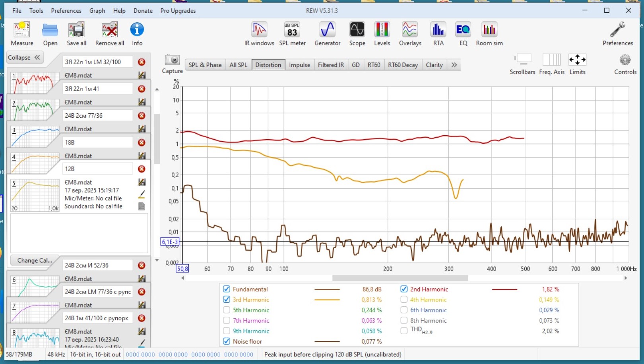644x364 pixels.
Task: Open a measurement file with Open icon
Action: point(50,34)
